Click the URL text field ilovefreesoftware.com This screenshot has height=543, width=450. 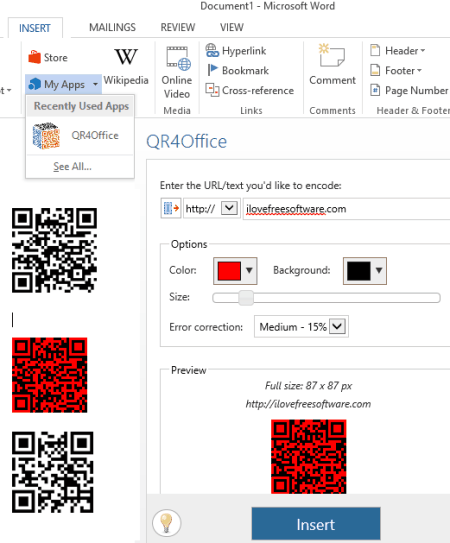[x=346, y=208]
